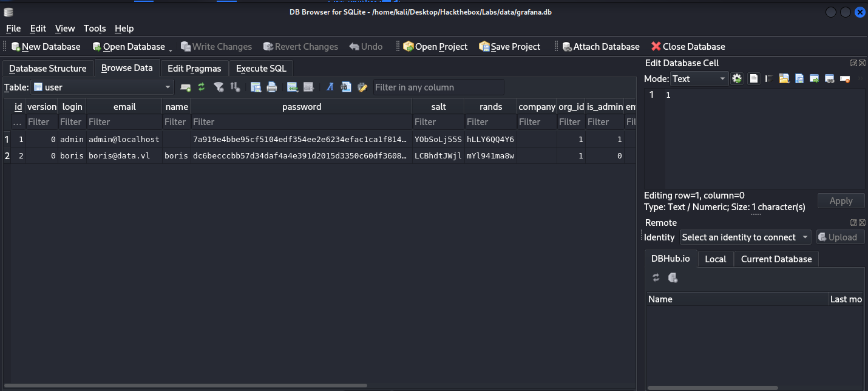868x391 pixels.
Task: Click the export cell to file disk icon
Action: tap(799, 78)
